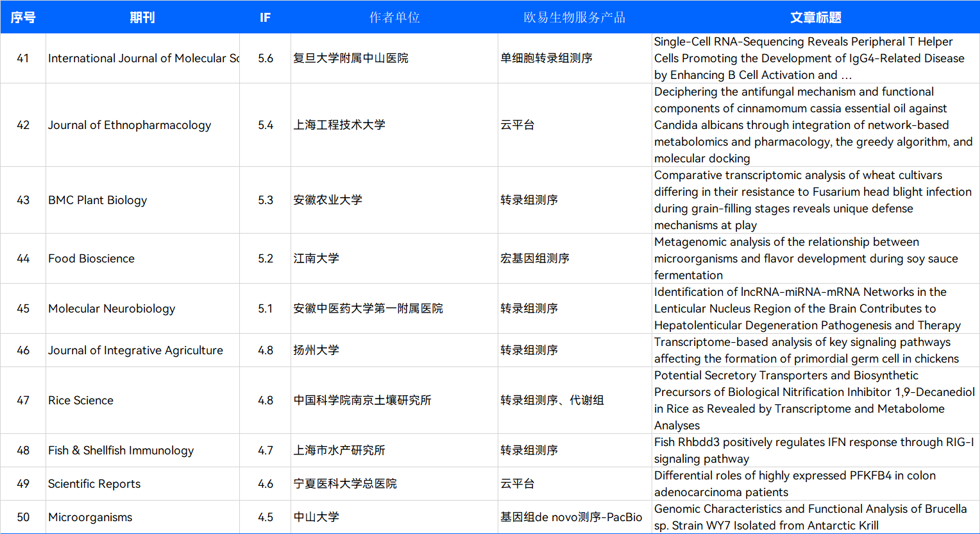Viewport: 980px width, 534px height.
Task: Select 基因组de novo测序-PacBio cell
Action: pyautogui.click(x=575, y=517)
